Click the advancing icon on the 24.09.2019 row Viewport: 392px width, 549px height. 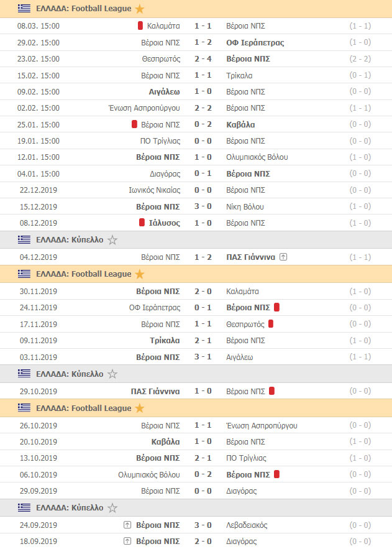click(127, 525)
